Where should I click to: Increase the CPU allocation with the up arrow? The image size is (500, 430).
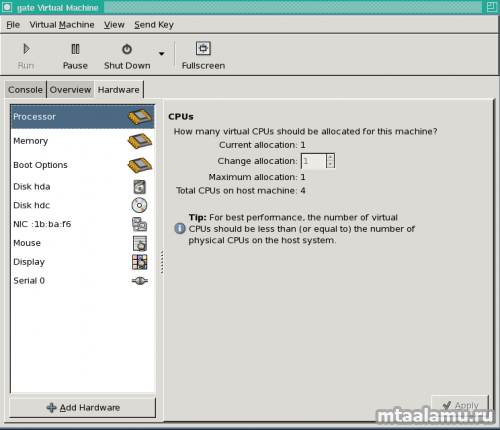[x=330, y=157]
